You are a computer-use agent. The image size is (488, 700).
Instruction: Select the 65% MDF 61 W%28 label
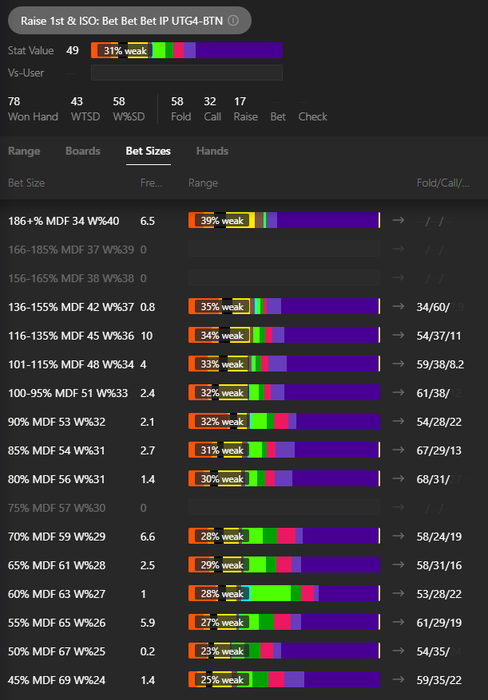pyautogui.click(x=57, y=565)
